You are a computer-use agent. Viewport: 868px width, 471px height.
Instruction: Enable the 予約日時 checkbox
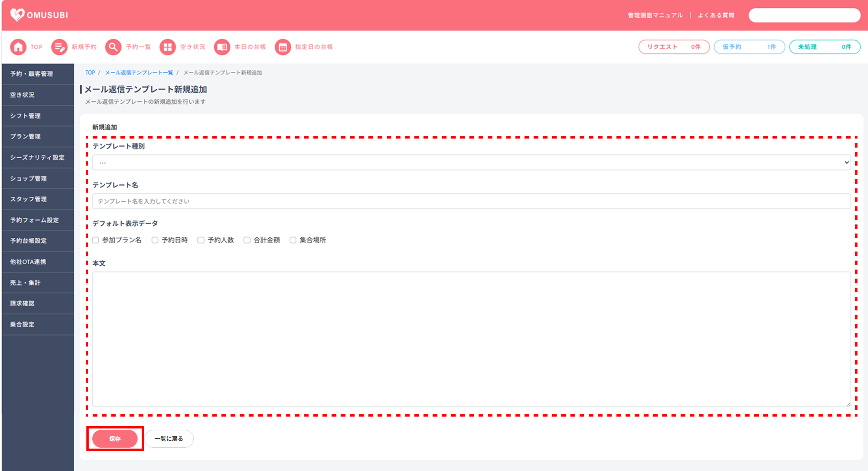coord(155,240)
